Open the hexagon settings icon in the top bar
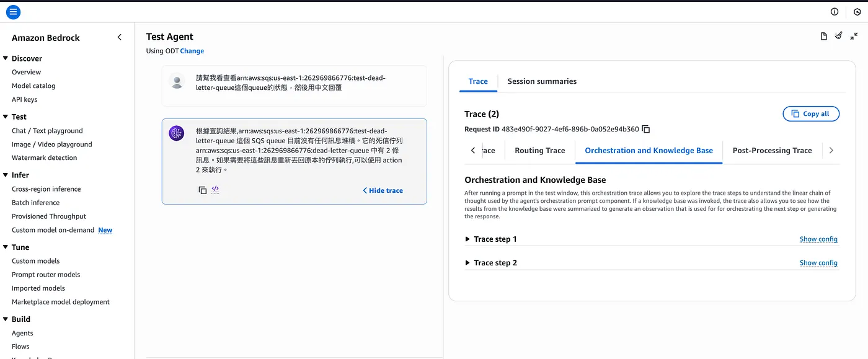The image size is (868, 359). [x=857, y=12]
